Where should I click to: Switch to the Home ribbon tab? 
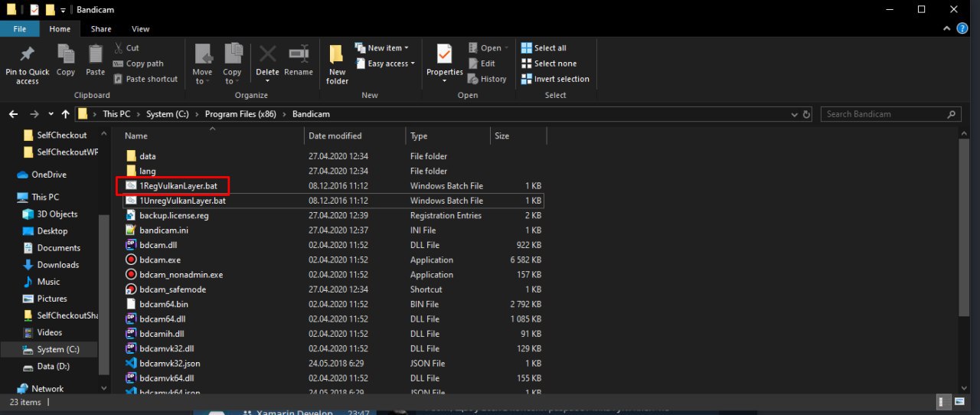[60, 29]
